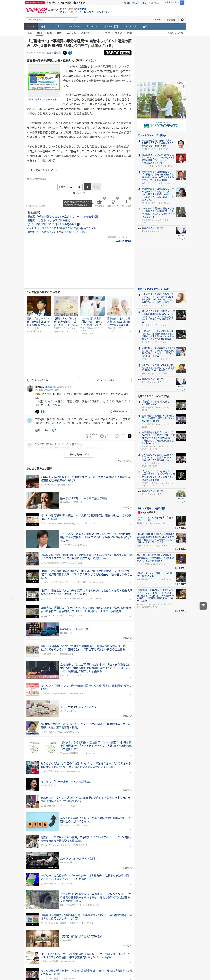
Task: Open 東京ディズニーランドの価格推移 related link
Action: (62, 216)
